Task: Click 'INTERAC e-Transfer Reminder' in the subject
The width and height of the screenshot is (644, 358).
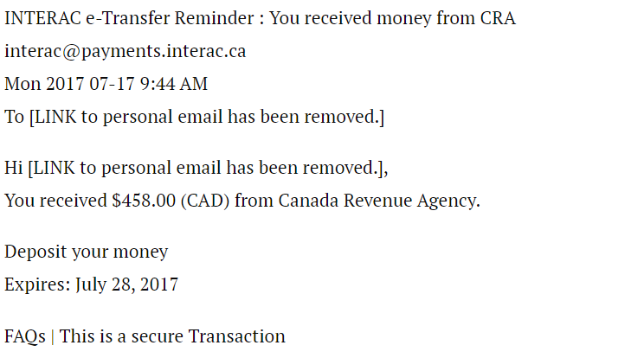Action: [x=129, y=18]
